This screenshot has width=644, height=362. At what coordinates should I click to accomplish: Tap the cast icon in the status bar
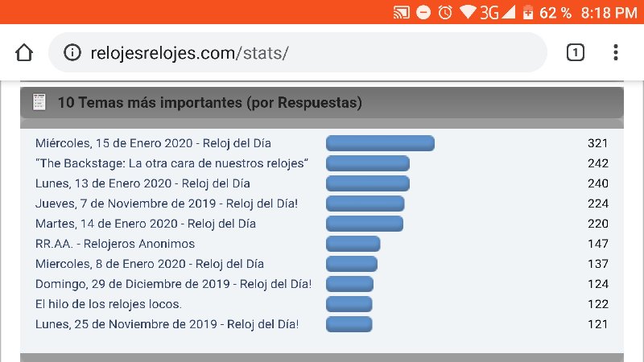point(401,13)
